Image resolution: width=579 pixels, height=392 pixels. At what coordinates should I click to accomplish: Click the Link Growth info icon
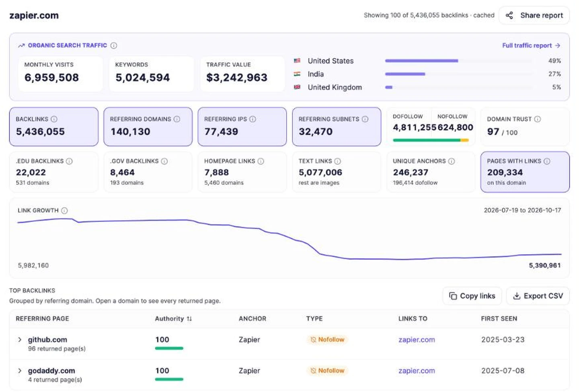[64, 210]
